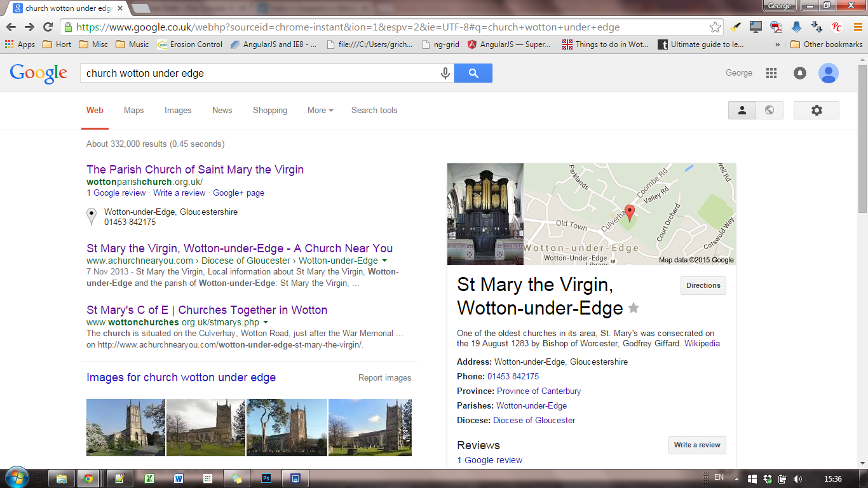Reload the page
868x488 pixels.
[48, 27]
